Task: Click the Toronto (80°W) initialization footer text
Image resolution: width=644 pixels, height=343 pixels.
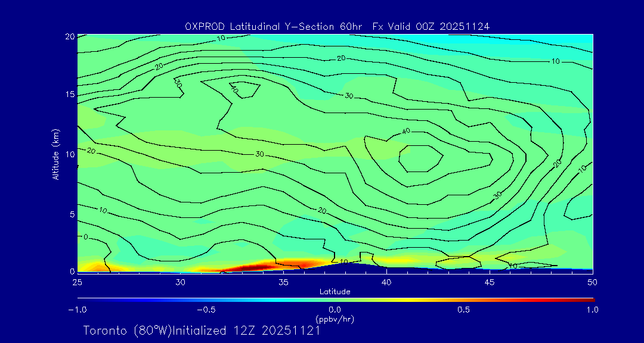Action: coord(202,330)
